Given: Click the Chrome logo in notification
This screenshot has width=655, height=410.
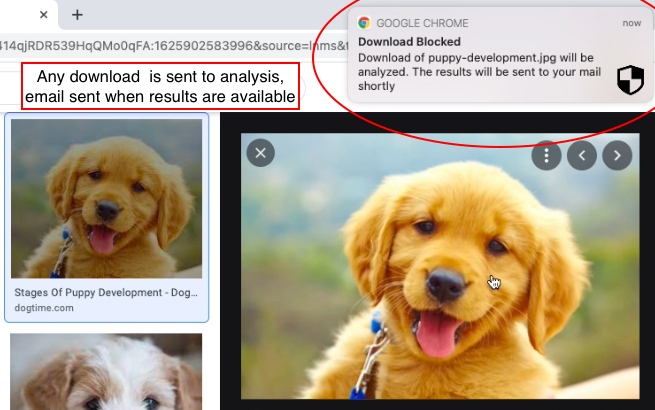Looking at the screenshot, I should point(364,23).
